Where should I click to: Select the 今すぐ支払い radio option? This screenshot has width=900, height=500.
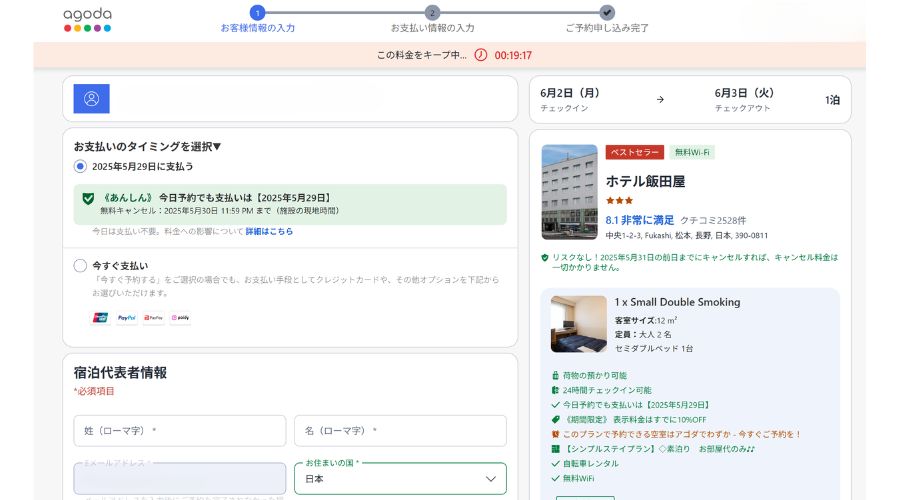80,266
